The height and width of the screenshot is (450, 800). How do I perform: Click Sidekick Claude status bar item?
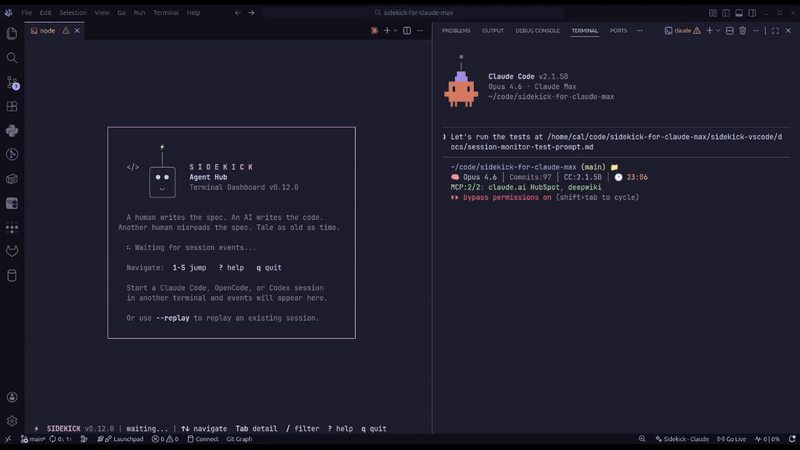pos(682,439)
